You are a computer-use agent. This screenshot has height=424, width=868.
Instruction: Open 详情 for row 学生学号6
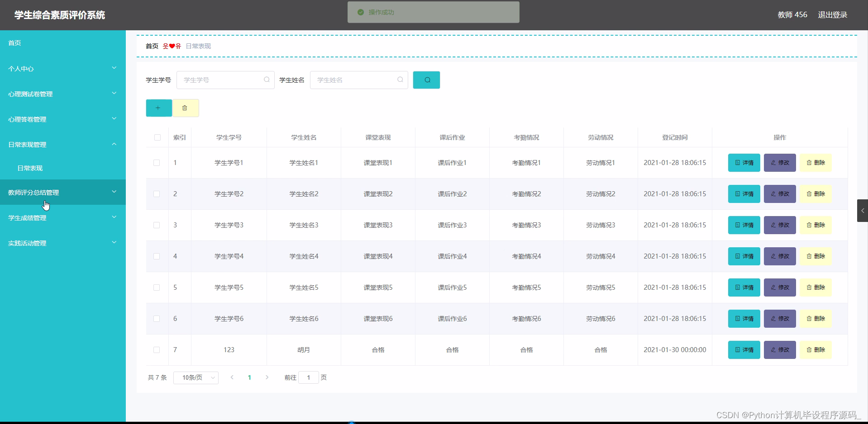pos(744,319)
